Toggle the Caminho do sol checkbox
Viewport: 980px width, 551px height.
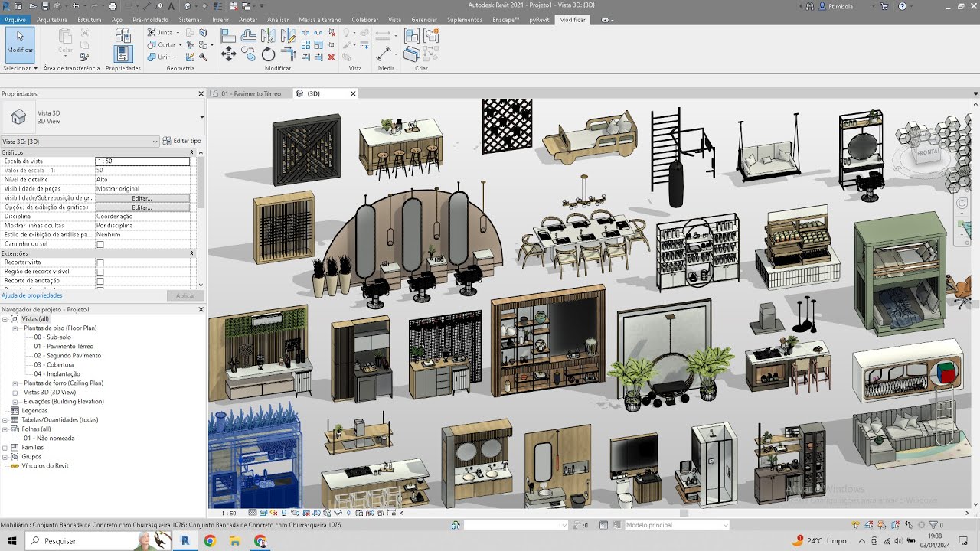click(x=100, y=245)
